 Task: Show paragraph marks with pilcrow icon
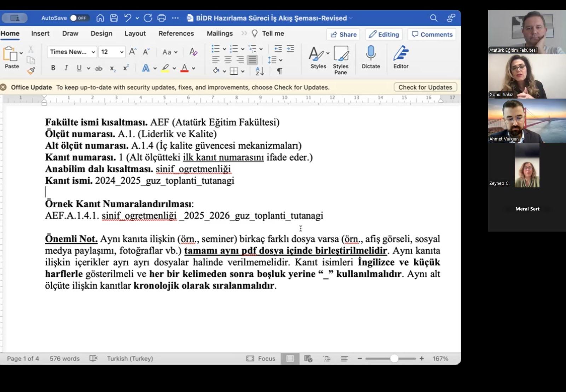click(x=279, y=71)
